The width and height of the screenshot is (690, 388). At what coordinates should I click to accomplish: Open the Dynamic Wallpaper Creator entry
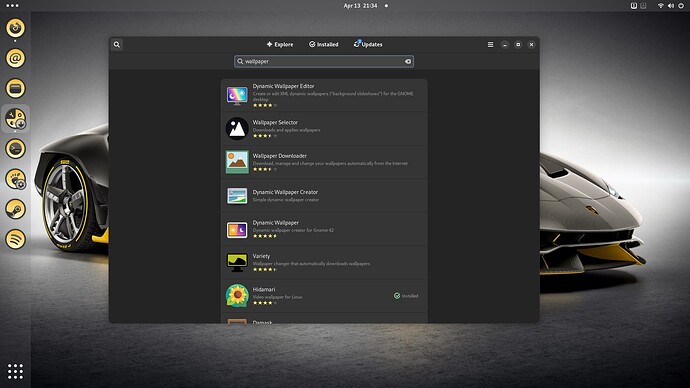[x=324, y=196]
